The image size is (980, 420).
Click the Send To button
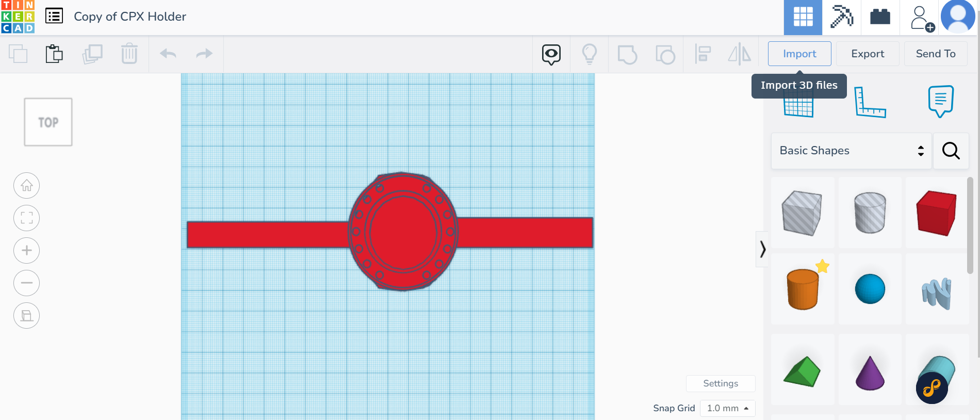click(936, 54)
